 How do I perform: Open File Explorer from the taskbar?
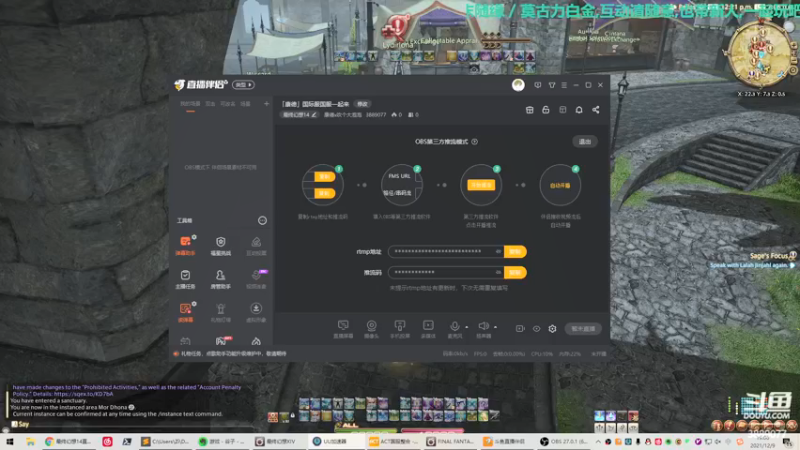tap(30, 442)
